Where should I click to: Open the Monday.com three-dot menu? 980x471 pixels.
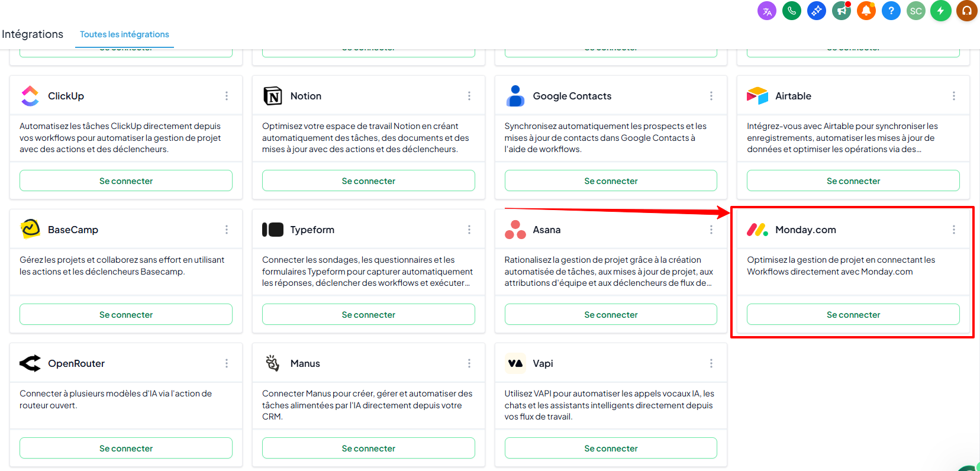coord(954,230)
